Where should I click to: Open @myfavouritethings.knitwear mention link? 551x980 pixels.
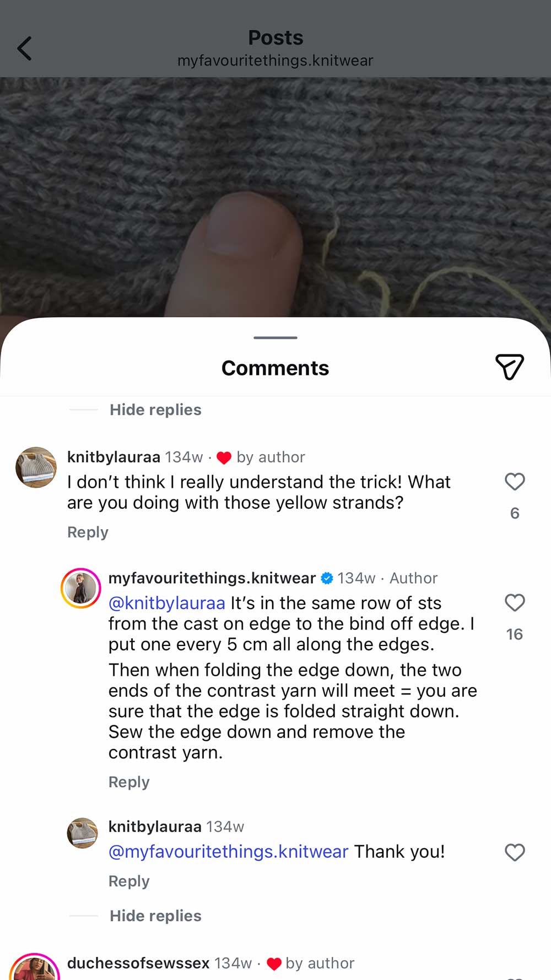coord(228,852)
